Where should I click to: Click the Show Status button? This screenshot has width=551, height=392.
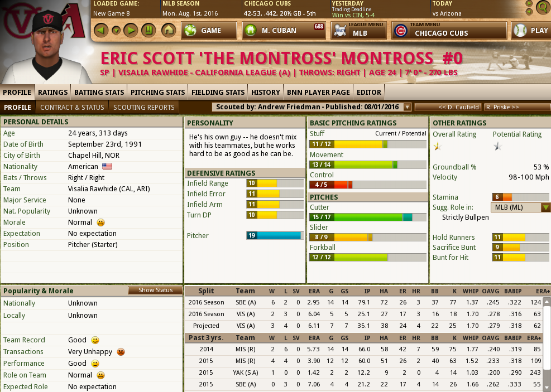click(x=155, y=290)
